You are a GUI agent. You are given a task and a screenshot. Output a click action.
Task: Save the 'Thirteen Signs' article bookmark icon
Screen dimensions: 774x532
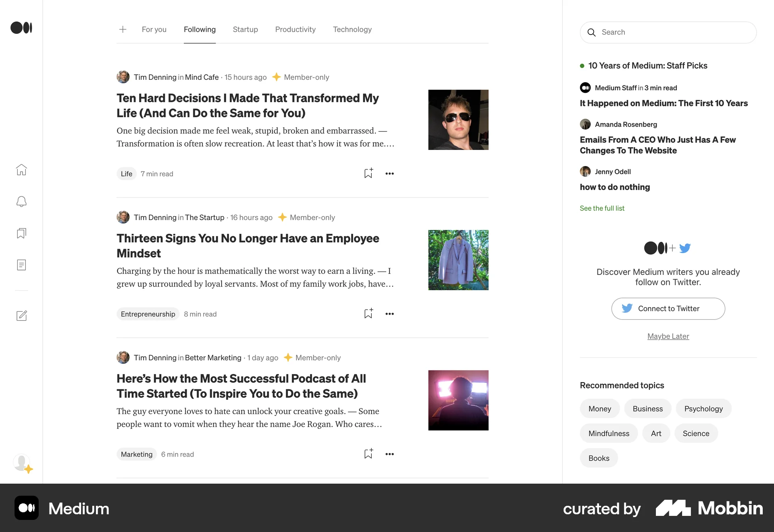(368, 314)
